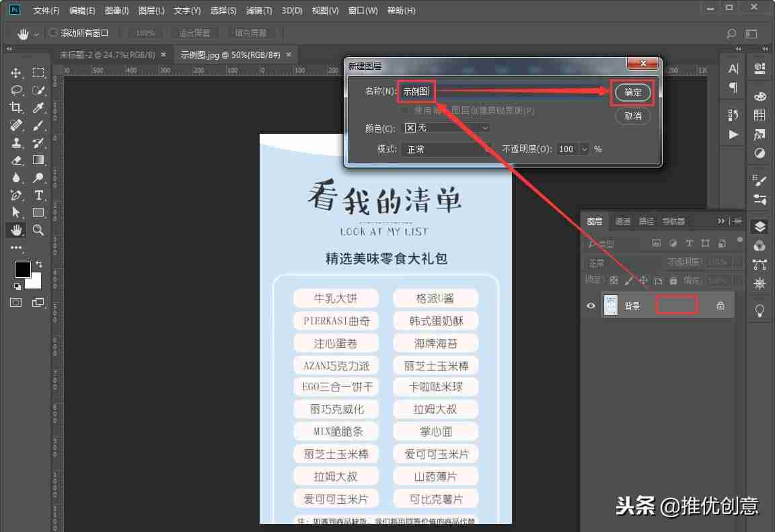Viewport: 775px width, 532px height.
Task: Reset default foreground and background colors
Action: pyautogui.click(x=17, y=286)
